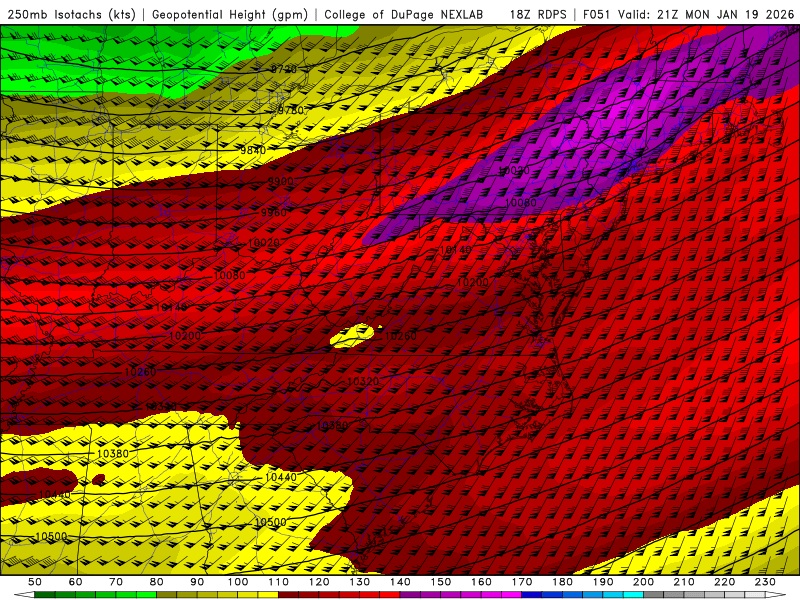Viewport: 800px width, 600px height.
Task: Click the dark gray legend swatch just after 200
Action: pos(654,595)
